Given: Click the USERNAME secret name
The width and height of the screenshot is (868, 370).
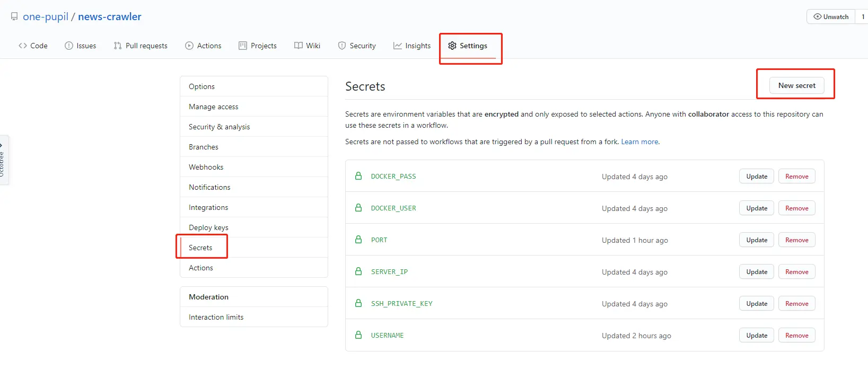Looking at the screenshot, I should tap(387, 336).
